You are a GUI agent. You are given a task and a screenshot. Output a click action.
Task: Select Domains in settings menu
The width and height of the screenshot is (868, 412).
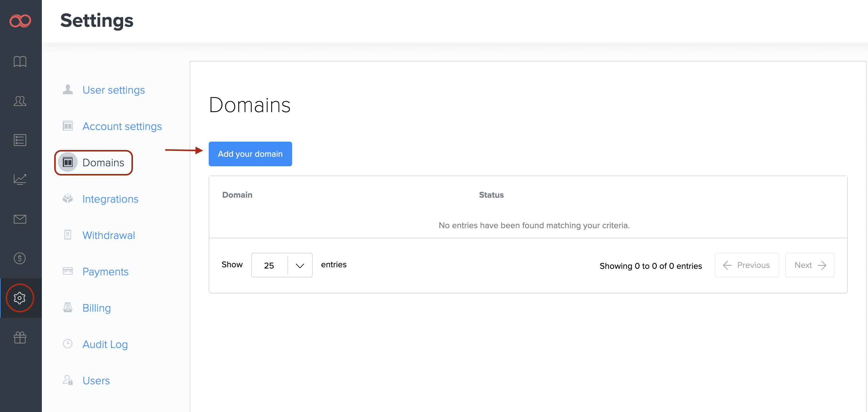pos(103,163)
